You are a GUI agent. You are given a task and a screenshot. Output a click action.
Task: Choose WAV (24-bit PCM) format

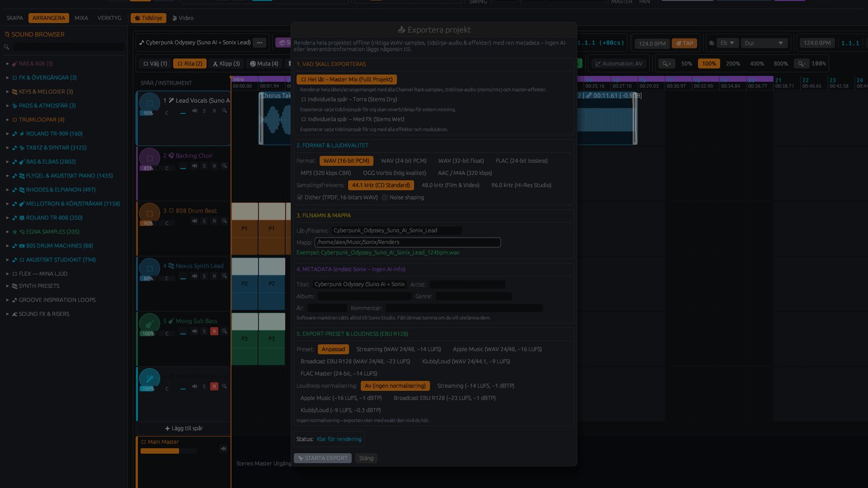click(404, 160)
